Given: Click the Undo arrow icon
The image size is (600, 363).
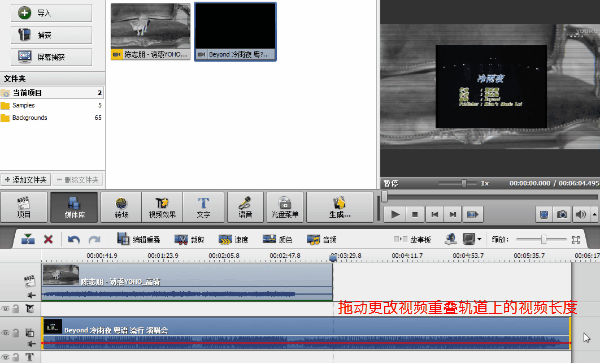Looking at the screenshot, I should point(74,239).
